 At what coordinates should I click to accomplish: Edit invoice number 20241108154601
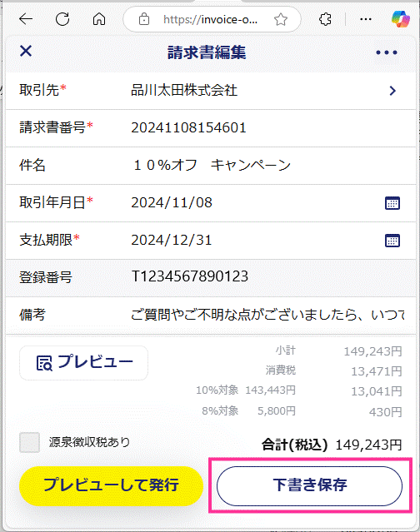point(189,128)
